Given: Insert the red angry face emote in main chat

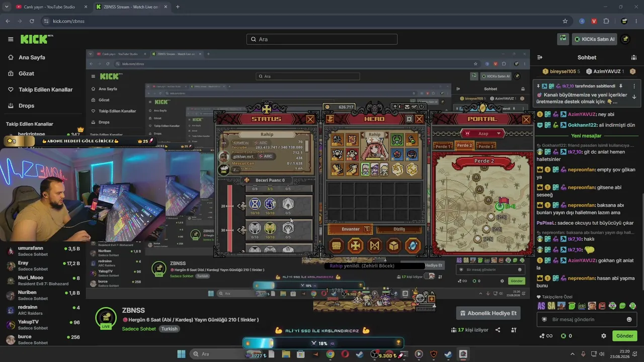Looking at the screenshot, I should (x=602, y=306).
